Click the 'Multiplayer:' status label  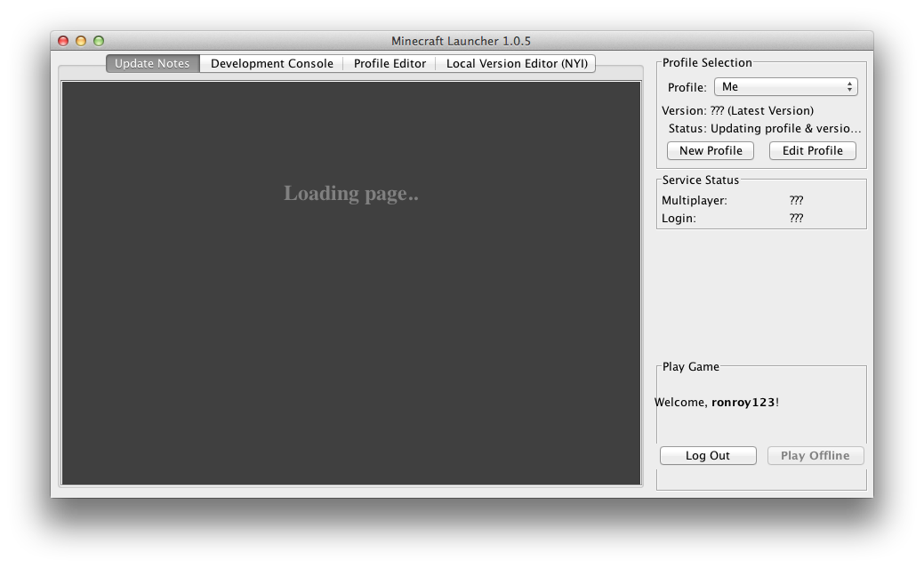coord(695,200)
